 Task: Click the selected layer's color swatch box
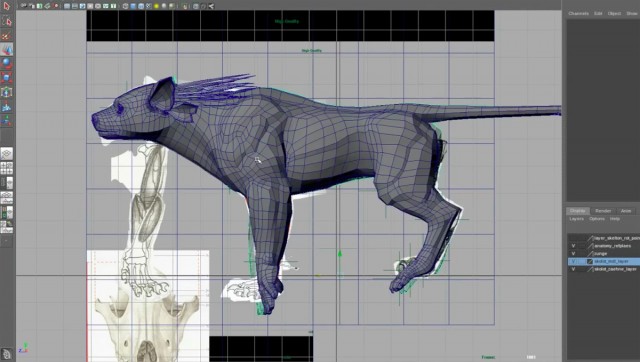click(x=590, y=261)
